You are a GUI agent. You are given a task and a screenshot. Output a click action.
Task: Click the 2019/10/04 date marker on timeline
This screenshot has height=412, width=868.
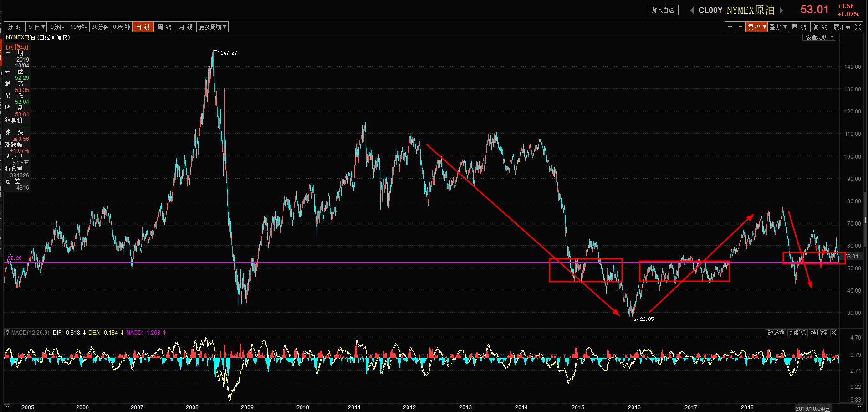(813, 408)
